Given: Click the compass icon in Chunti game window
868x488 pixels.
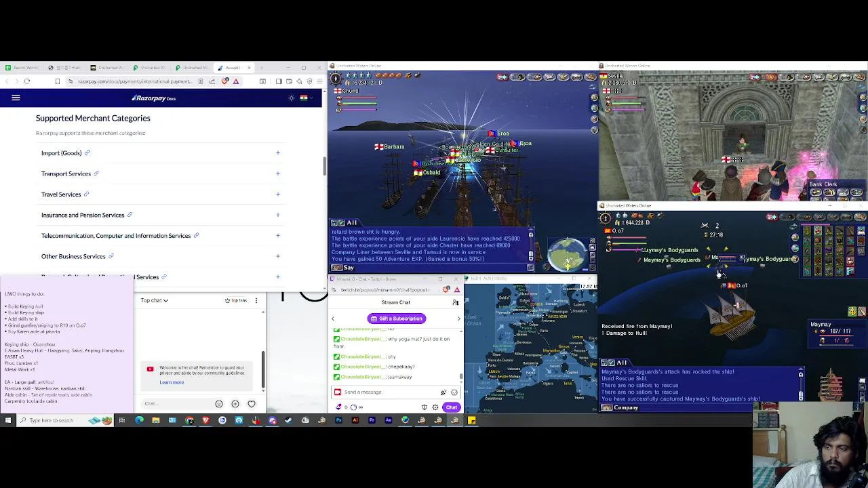Looking at the screenshot, I should pos(335,79).
